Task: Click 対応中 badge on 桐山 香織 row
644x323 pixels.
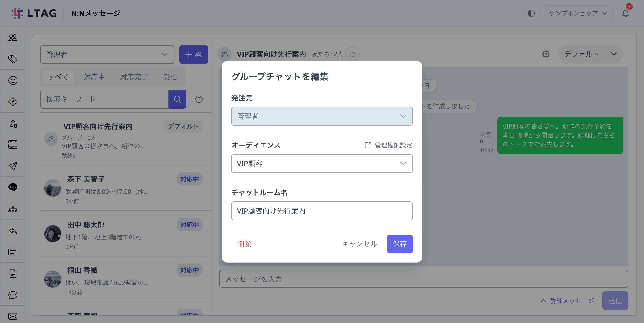Action: 189,270
